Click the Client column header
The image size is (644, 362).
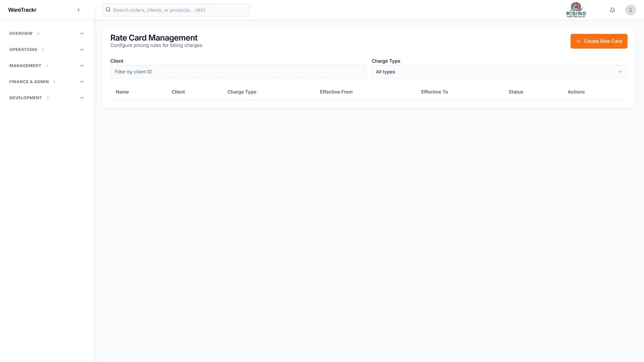click(178, 92)
